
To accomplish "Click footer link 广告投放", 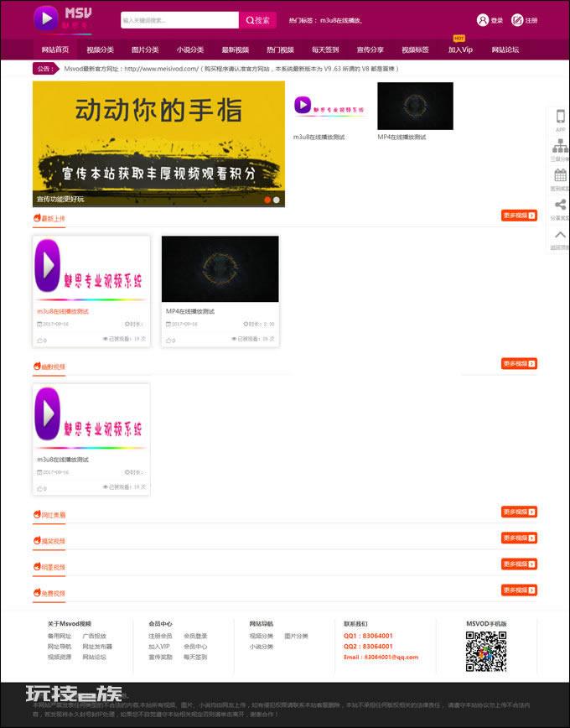I will [94, 636].
